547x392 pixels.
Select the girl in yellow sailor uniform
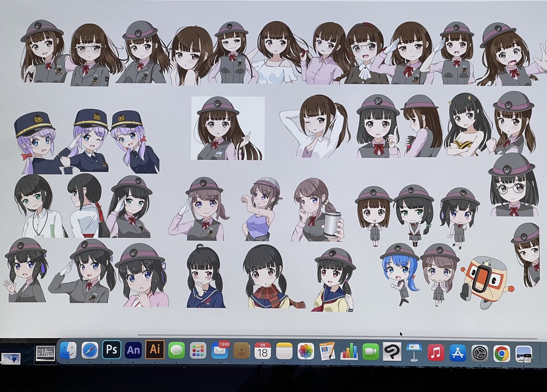pos(334,280)
